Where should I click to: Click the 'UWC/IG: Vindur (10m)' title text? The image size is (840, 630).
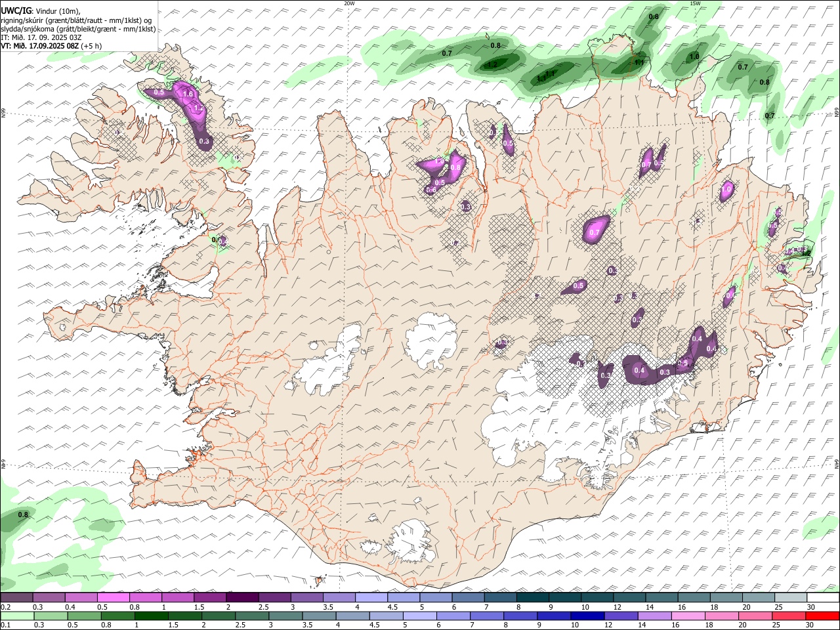coord(42,10)
